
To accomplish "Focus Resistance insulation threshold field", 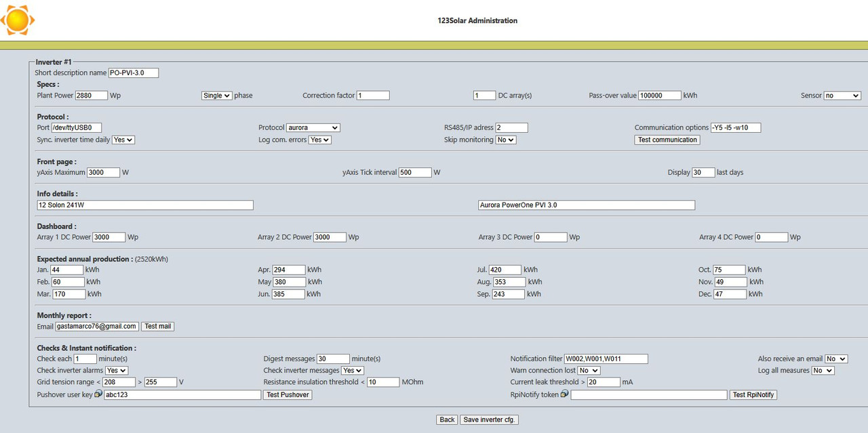I will tap(383, 382).
